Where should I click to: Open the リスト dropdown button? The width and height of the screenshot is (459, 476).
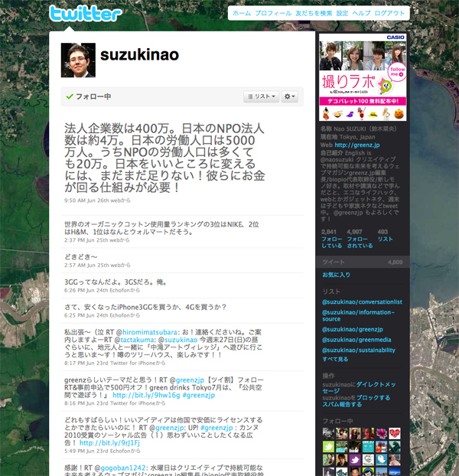261,96
